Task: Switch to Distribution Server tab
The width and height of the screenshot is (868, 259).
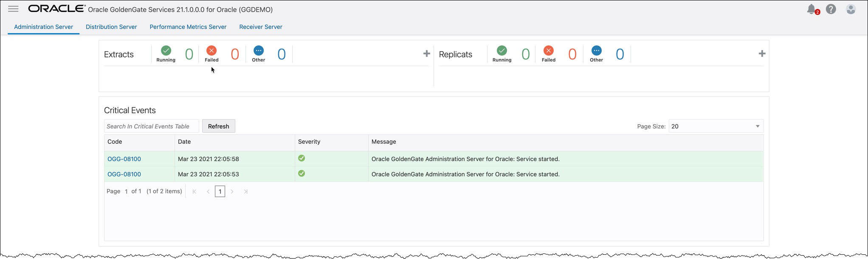Action: tap(111, 27)
